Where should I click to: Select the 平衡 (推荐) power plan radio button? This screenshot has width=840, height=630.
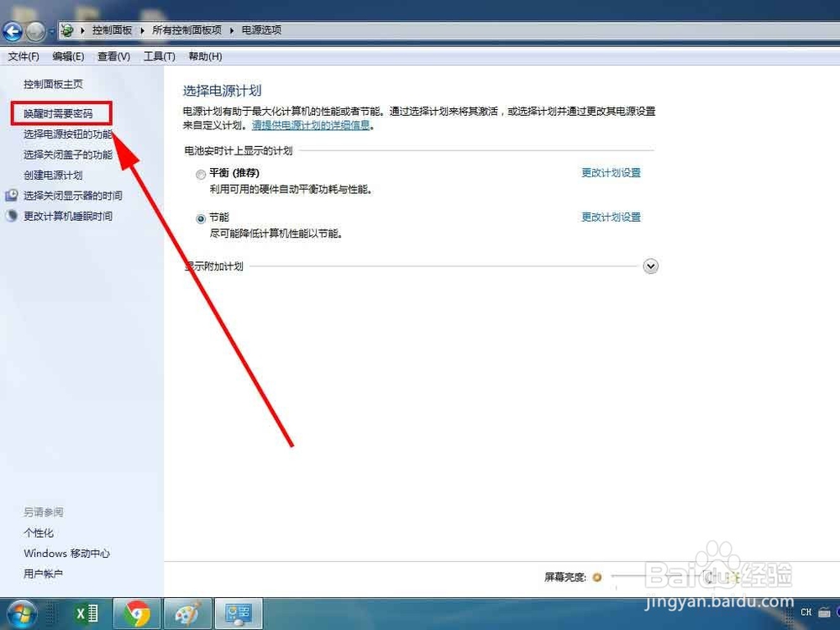click(201, 174)
